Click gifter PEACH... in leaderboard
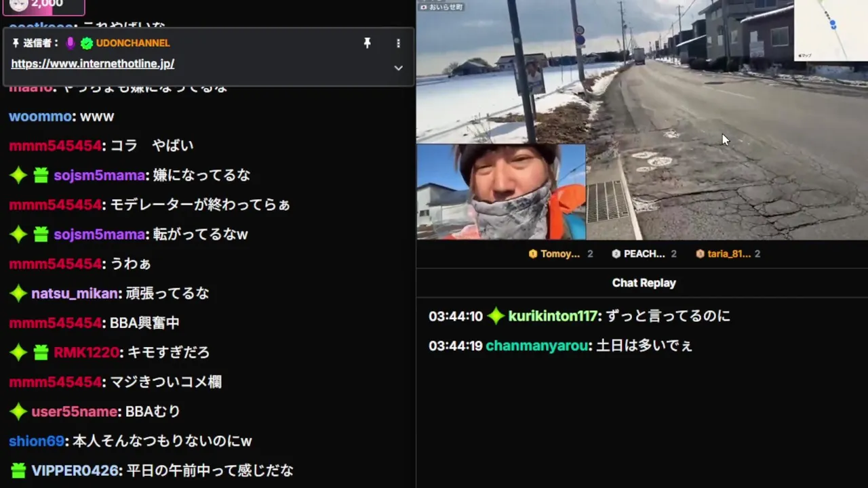868x488 pixels. coord(644,254)
